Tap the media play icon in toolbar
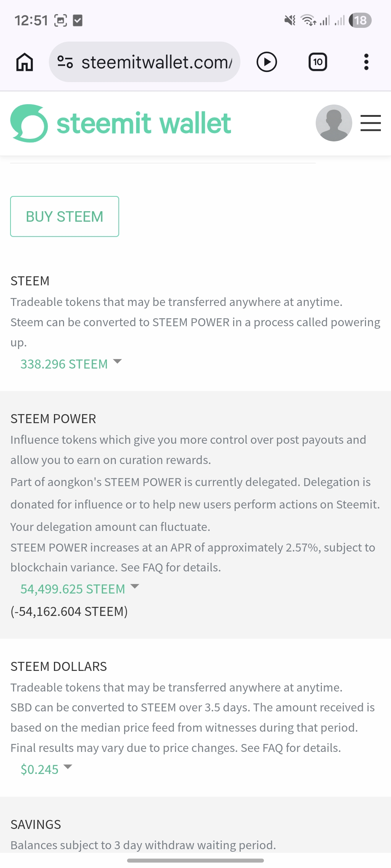 point(267,62)
